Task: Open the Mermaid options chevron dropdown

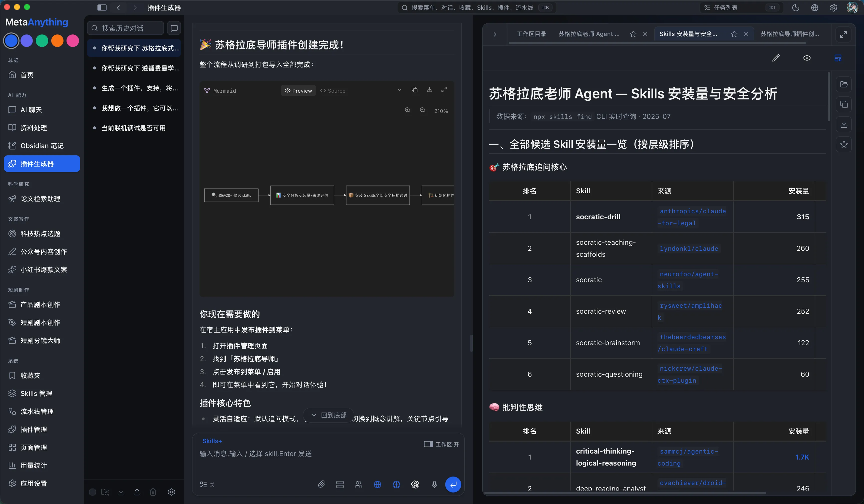Action: point(399,90)
